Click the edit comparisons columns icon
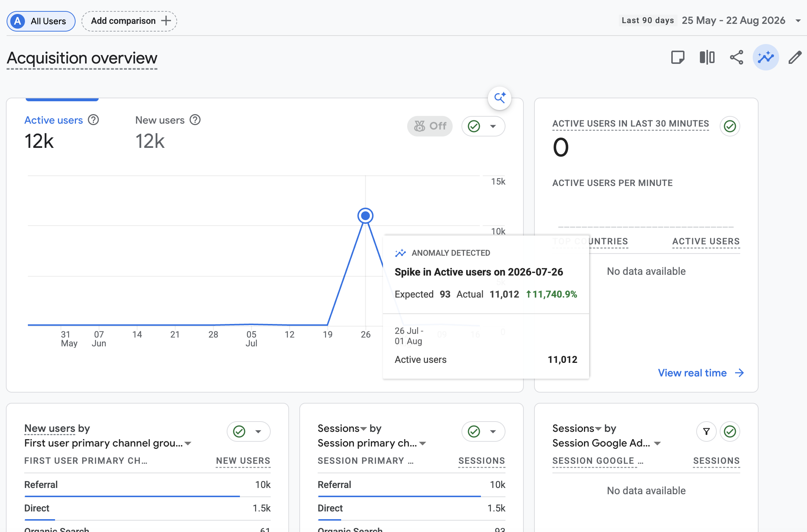The width and height of the screenshot is (807, 532). (x=707, y=57)
